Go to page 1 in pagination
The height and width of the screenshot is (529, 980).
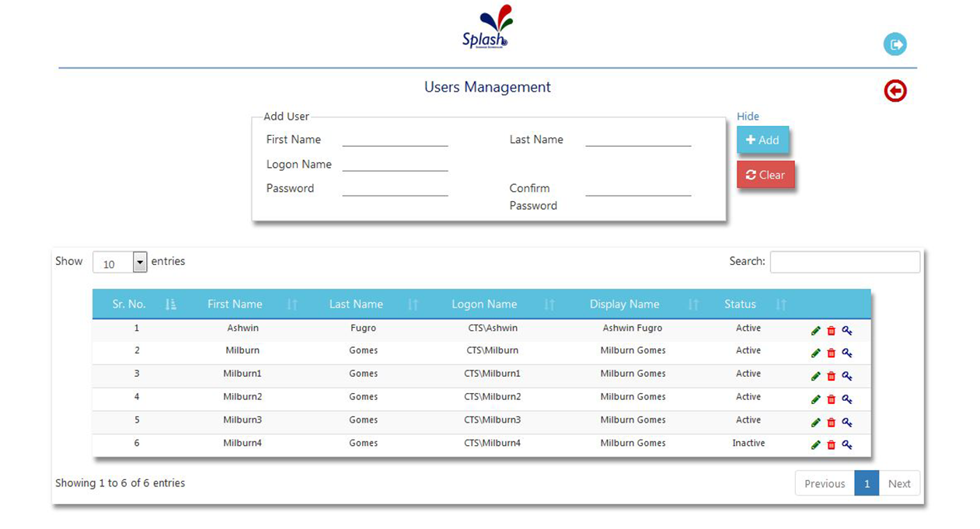point(867,484)
